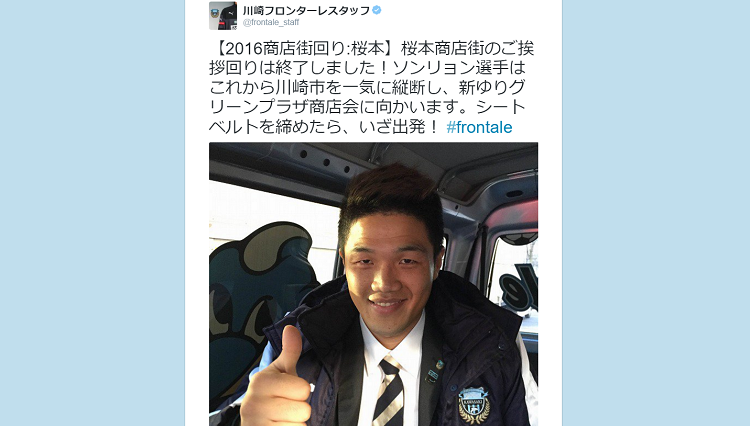The image size is (750, 426).
Task: Click the light blue margin right of tweet
Action: coord(656,213)
